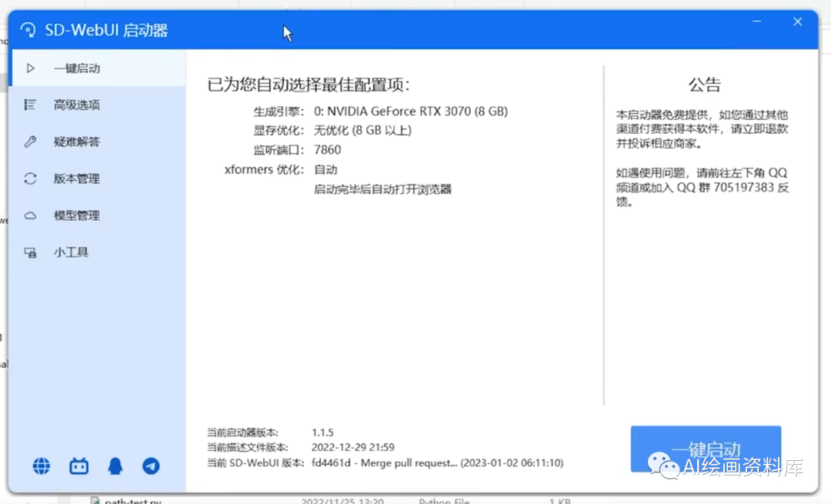Click the 启动完毕后自动打开浏览器 text
Screen dimensions: 831x504
click(382, 189)
